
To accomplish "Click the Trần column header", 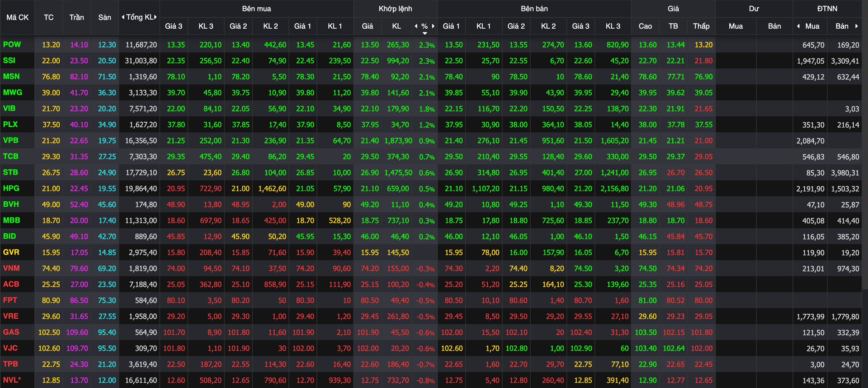I will coord(77,17).
